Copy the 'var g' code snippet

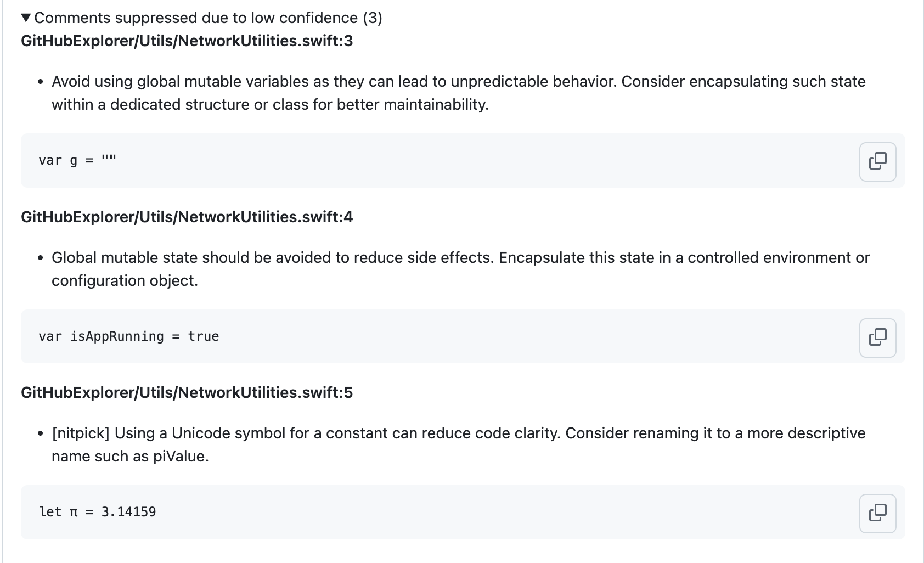click(877, 161)
